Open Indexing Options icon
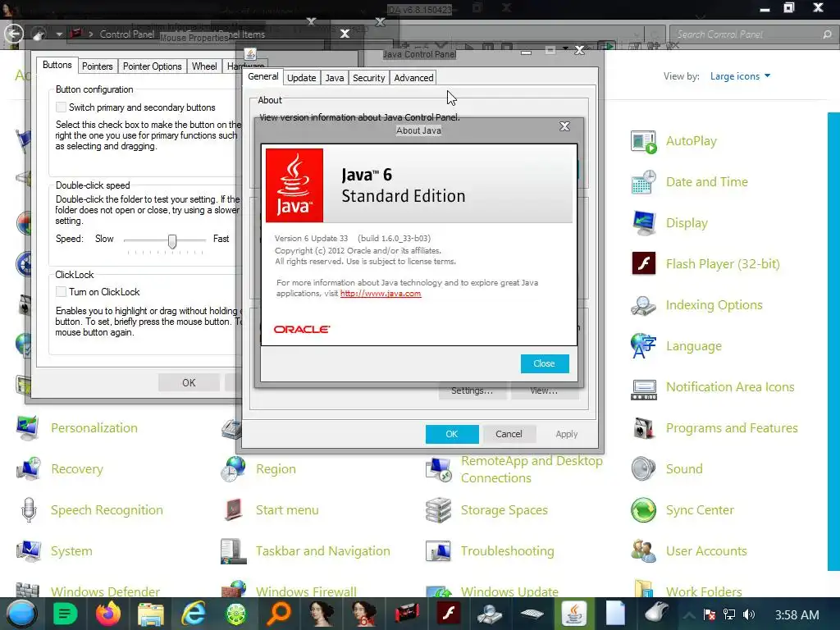The height and width of the screenshot is (630, 840). (643, 305)
